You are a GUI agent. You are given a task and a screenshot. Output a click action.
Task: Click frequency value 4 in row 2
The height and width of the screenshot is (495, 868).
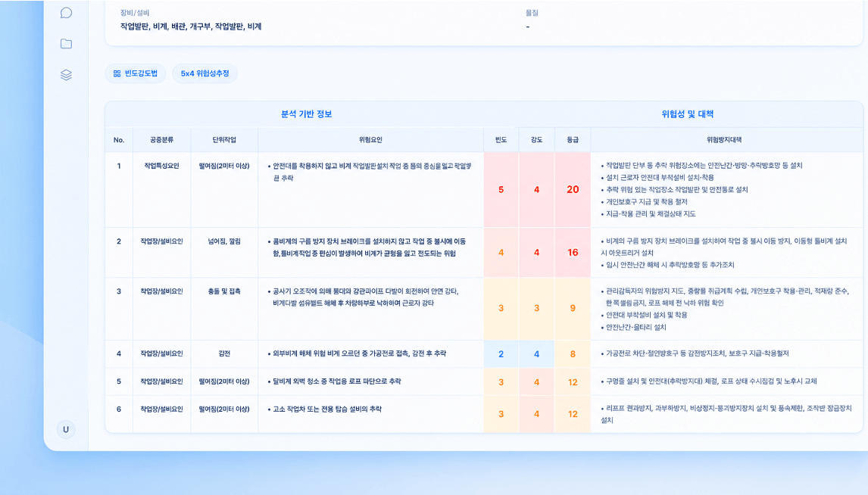click(x=501, y=252)
